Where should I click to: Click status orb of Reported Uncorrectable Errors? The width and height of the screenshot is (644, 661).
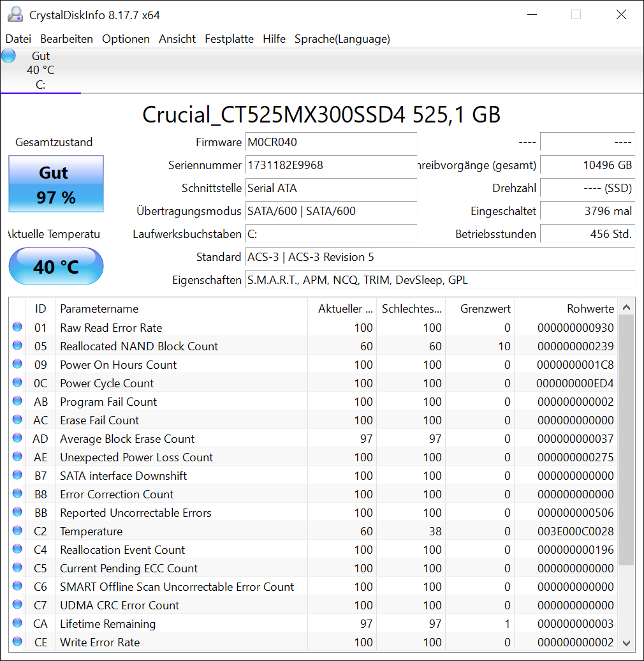(x=17, y=512)
